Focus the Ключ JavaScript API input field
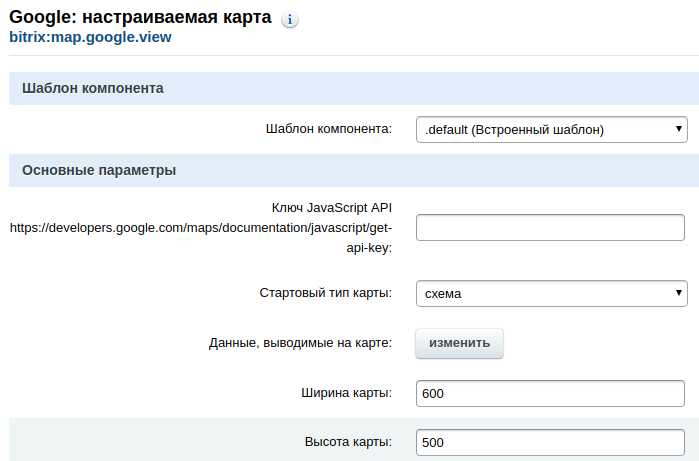This screenshot has width=699, height=461. click(x=550, y=227)
